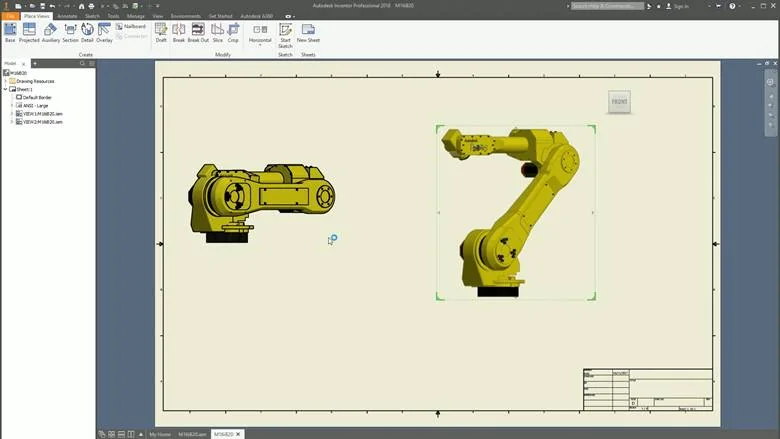
Task: Click the Nailboard tool
Action: (131, 26)
